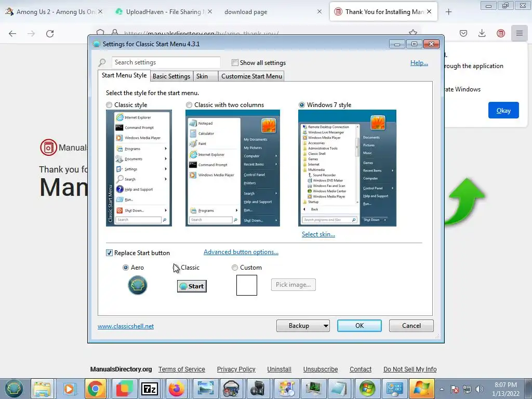Click the empty Custom button image box
This screenshot has height=399, width=532.
pos(247,285)
